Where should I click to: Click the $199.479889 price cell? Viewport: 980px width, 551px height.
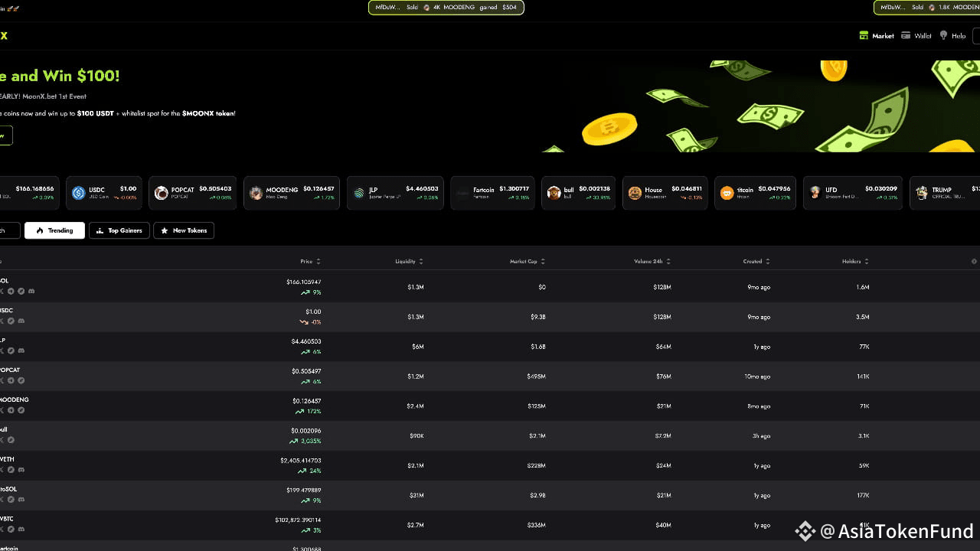click(303, 491)
